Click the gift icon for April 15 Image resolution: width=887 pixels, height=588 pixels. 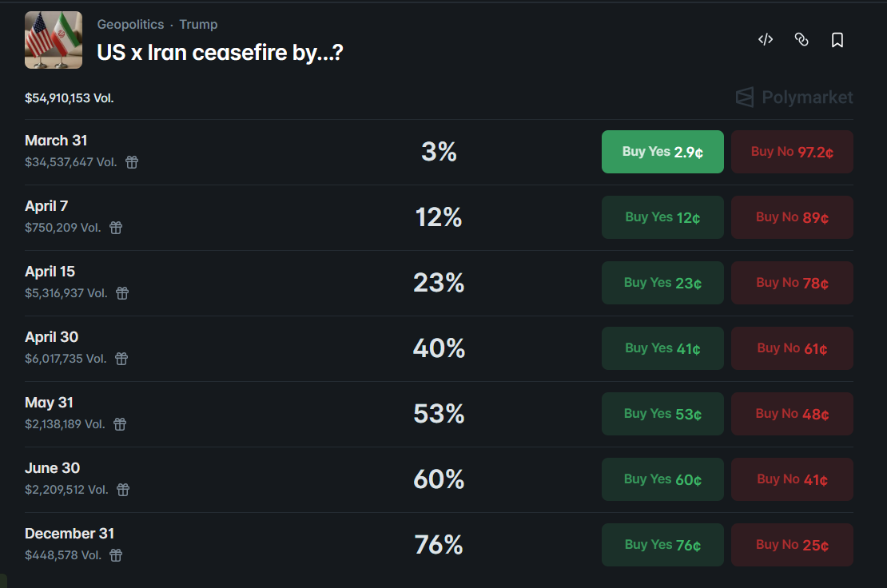[x=121, y=293]
